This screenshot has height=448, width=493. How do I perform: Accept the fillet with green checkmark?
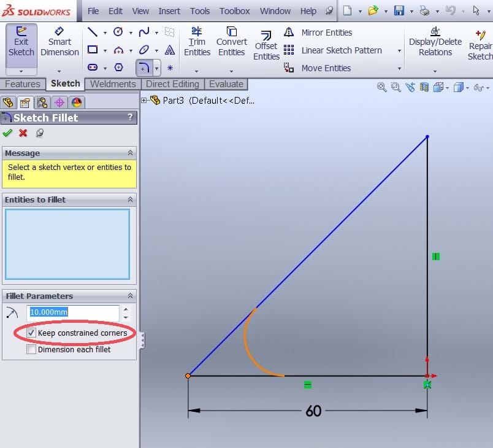click(7, 133)
